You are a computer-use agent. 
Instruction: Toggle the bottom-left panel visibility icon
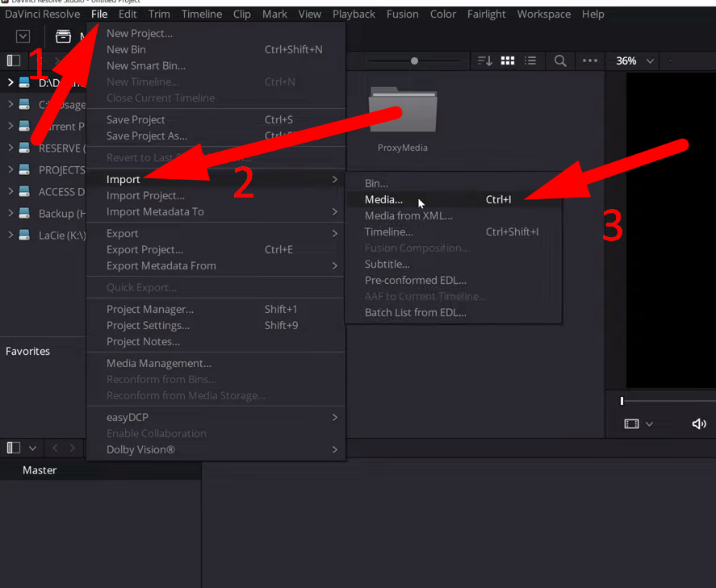click(11, 446)
